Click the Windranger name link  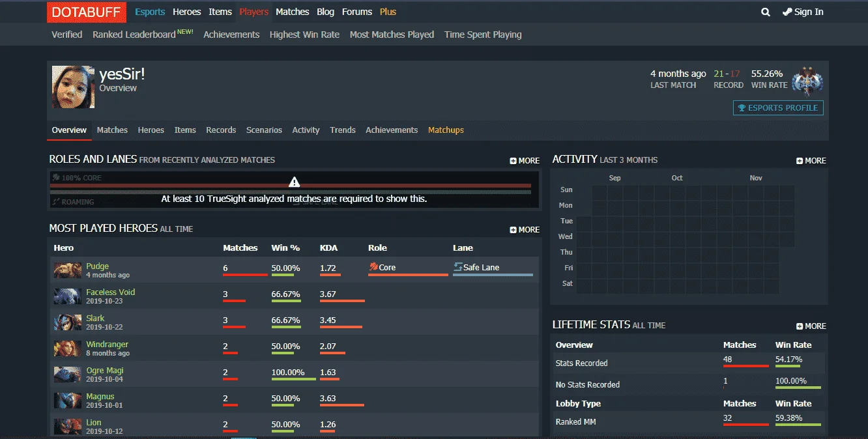(108, 344)
